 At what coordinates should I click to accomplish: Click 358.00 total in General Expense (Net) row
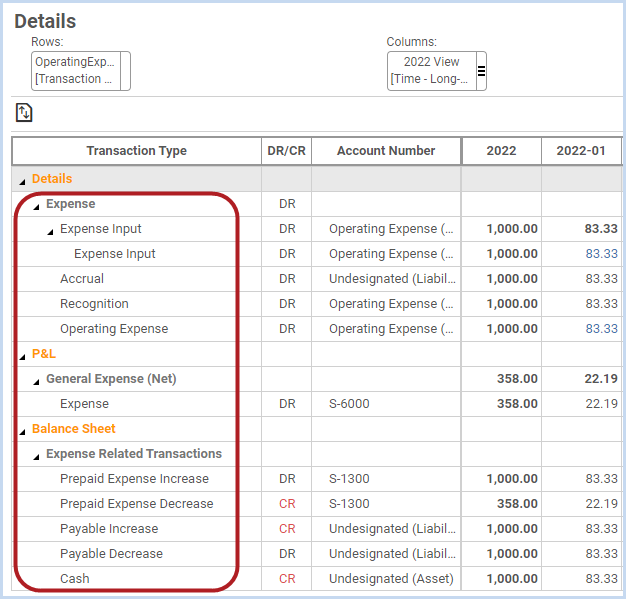click(x=517, y=379)
